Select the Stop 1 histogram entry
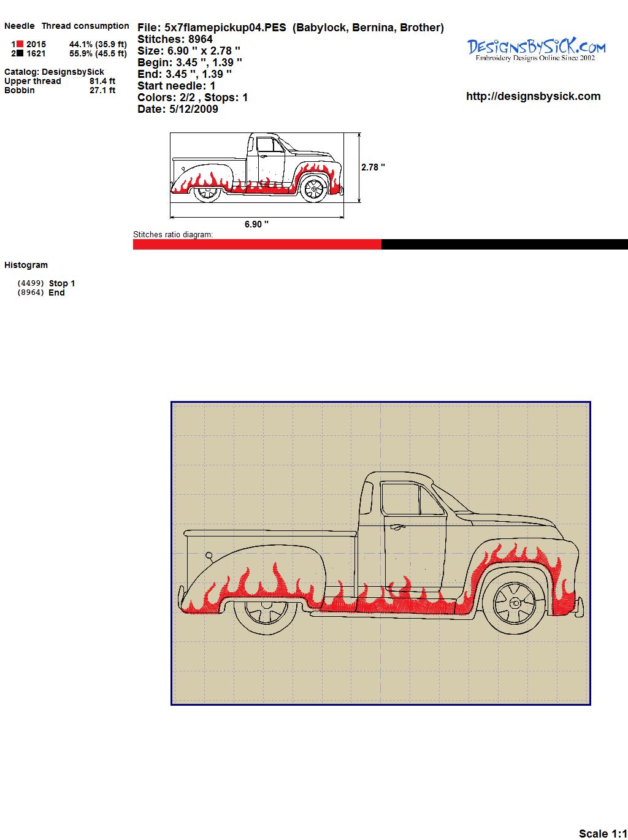 pos(61,283)
